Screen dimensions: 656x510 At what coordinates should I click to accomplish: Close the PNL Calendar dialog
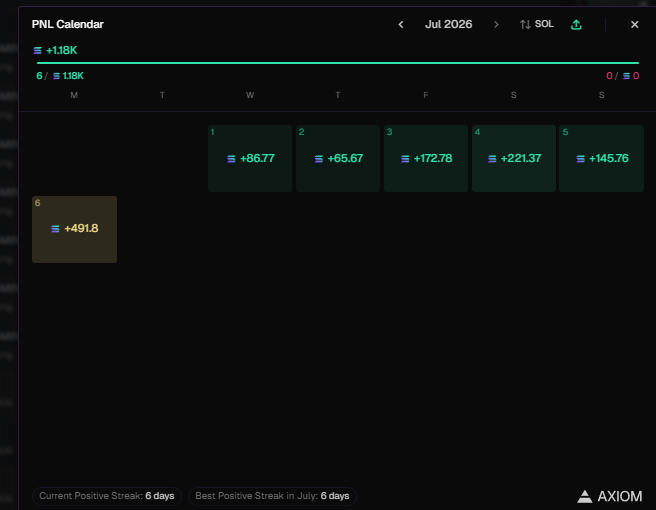coord(635,25)
